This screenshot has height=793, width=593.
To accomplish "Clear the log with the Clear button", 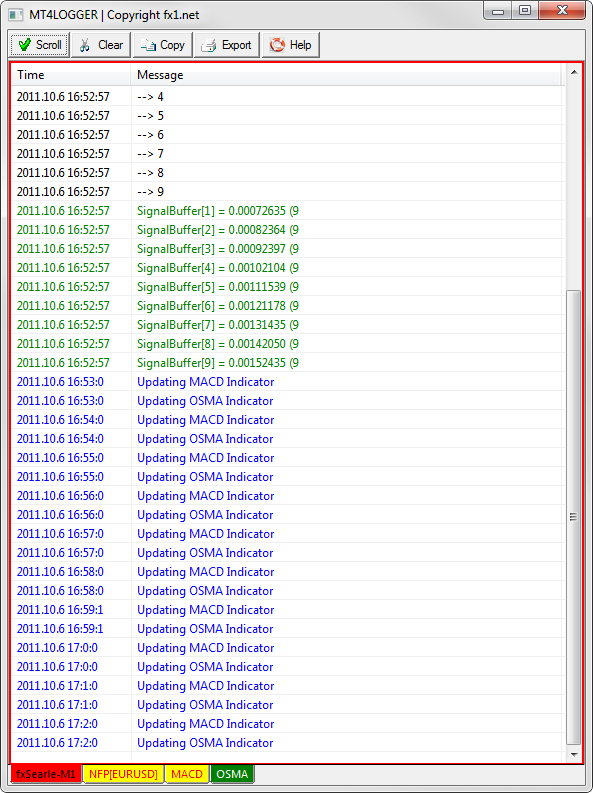I will pos(101,45).
